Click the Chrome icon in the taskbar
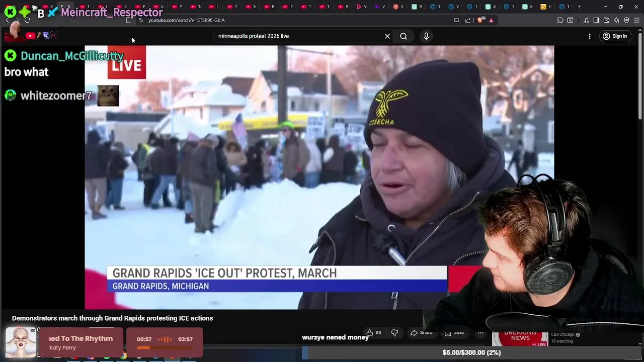Screen dimensions: 644x362 pyautogui.click(x=123, y=356)
